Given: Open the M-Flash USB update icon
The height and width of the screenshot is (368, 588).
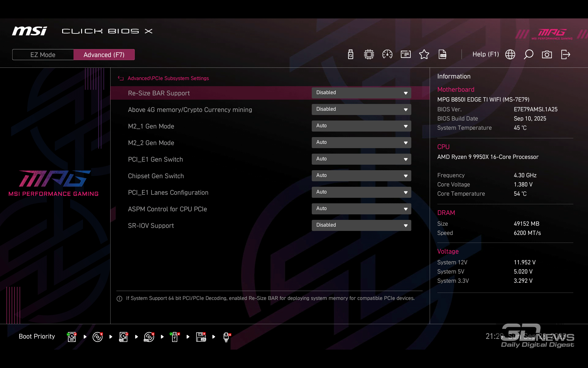Looking at the screenshot, I should click(351, 55).
